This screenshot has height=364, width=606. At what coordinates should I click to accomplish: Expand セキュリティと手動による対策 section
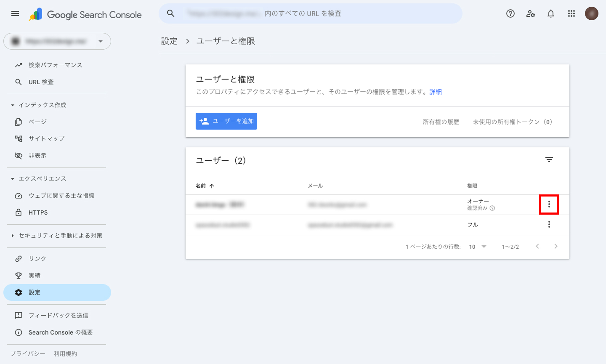tap(13, 236)
